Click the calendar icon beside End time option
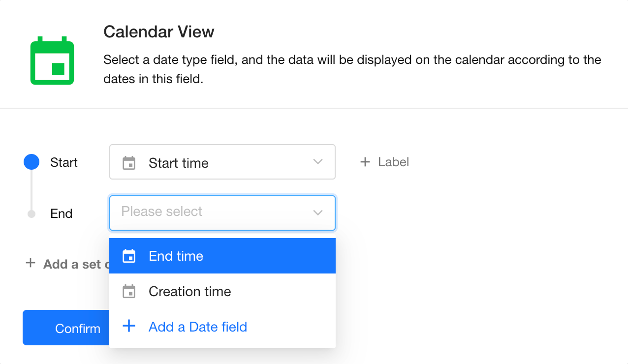Image resolution: width=628 pixels, height=364 pixels. pyautogui.click(x=129, y=256)
